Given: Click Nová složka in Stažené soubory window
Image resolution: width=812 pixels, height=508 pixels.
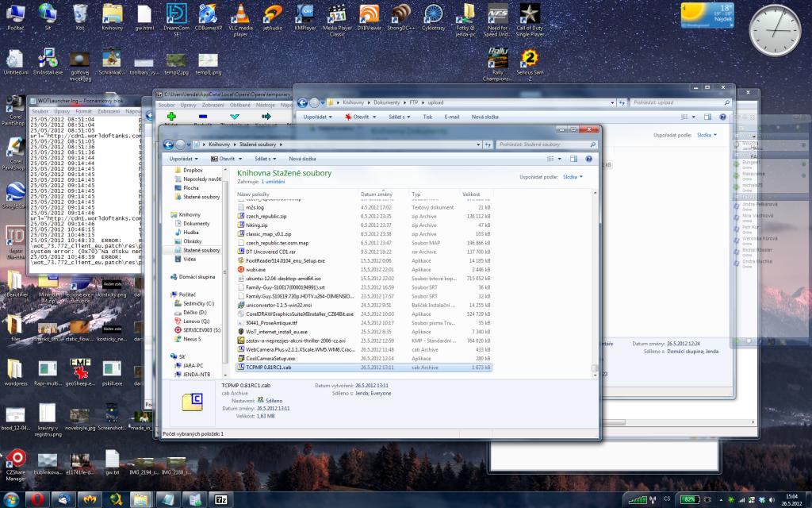Looking at the screenshot, I should pos(302,159).
